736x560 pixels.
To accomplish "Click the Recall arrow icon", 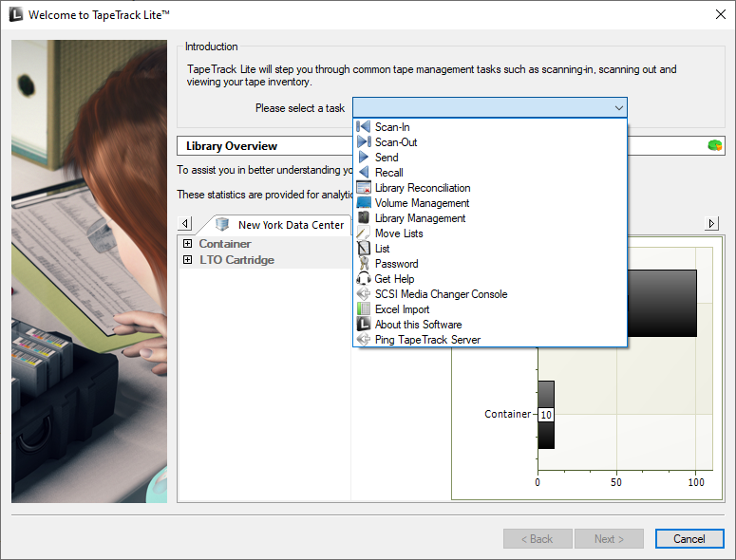I will [364, 172].
